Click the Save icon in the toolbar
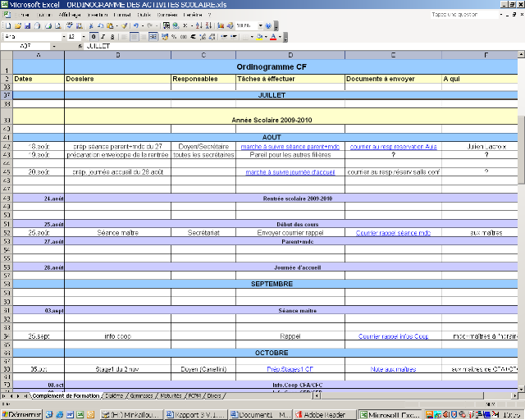Screen dimensions: 525x420 pos(25,26)
